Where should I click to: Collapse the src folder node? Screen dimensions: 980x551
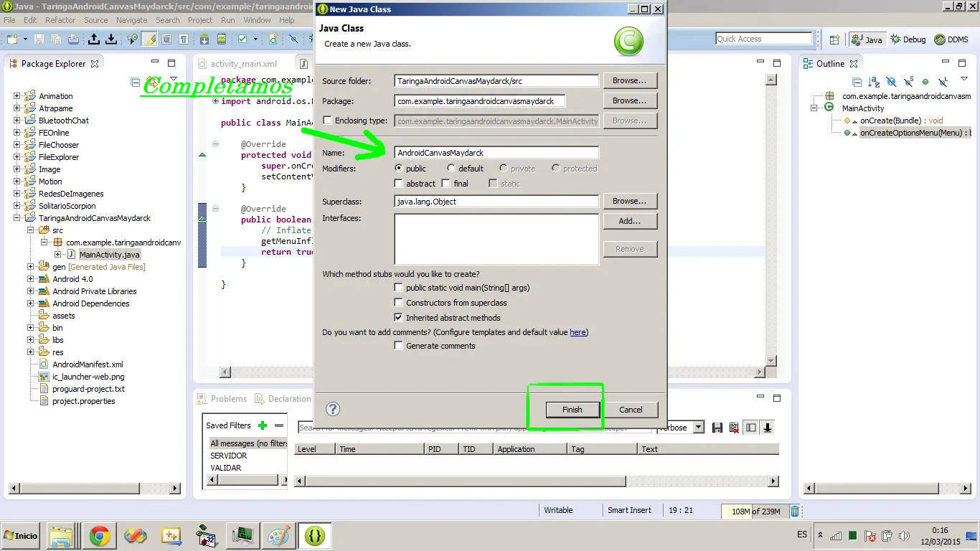pos(31,230)
